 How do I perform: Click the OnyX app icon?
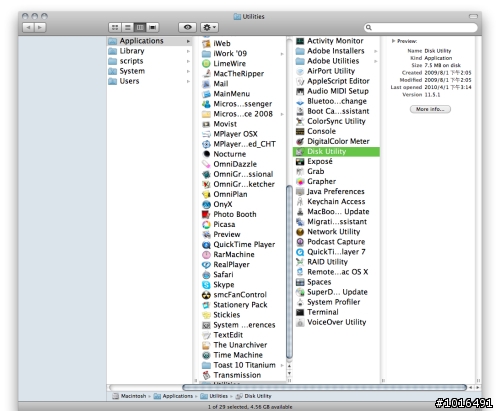point(206,204)
